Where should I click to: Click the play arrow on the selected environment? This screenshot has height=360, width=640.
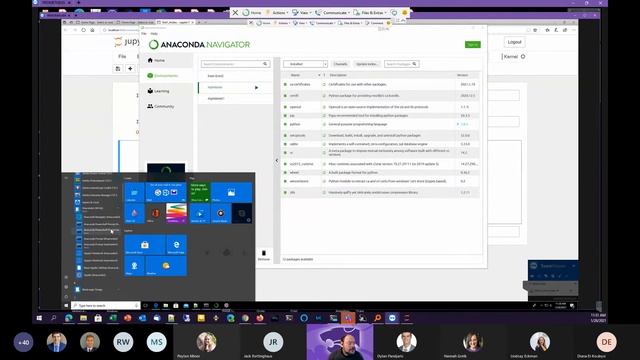coord(256,87)
